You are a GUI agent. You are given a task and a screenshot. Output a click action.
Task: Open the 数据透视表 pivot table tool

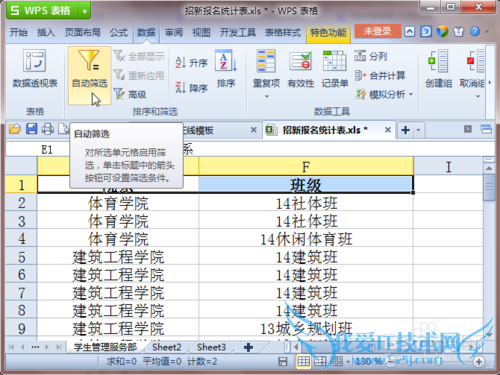35,69
